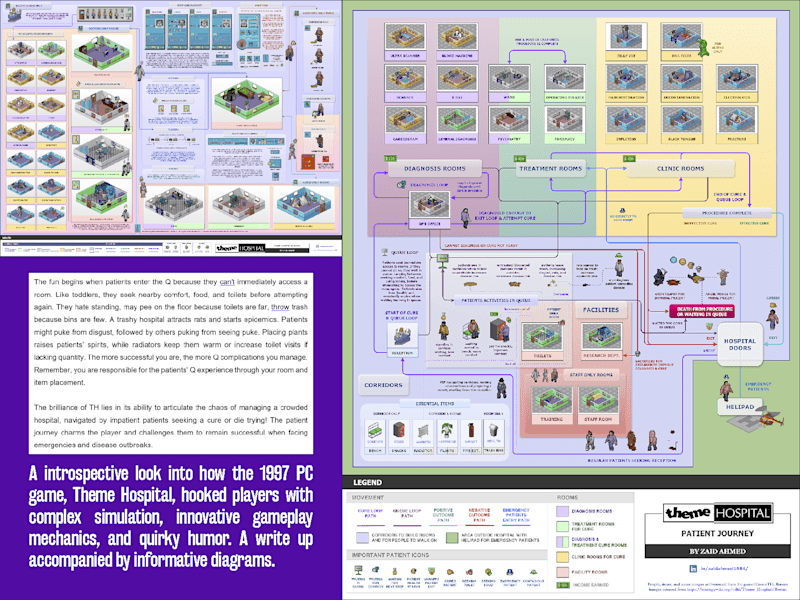Click the Staff Only Rooms label

[x=591, y=375]
